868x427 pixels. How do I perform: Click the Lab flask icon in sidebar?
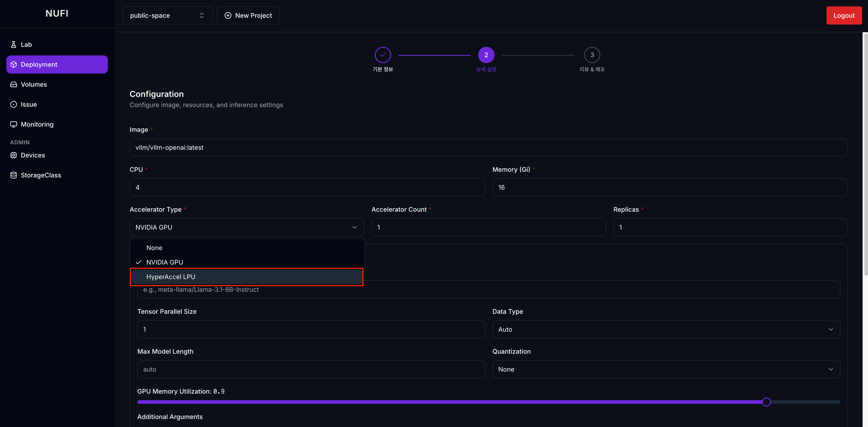point(13,44)
